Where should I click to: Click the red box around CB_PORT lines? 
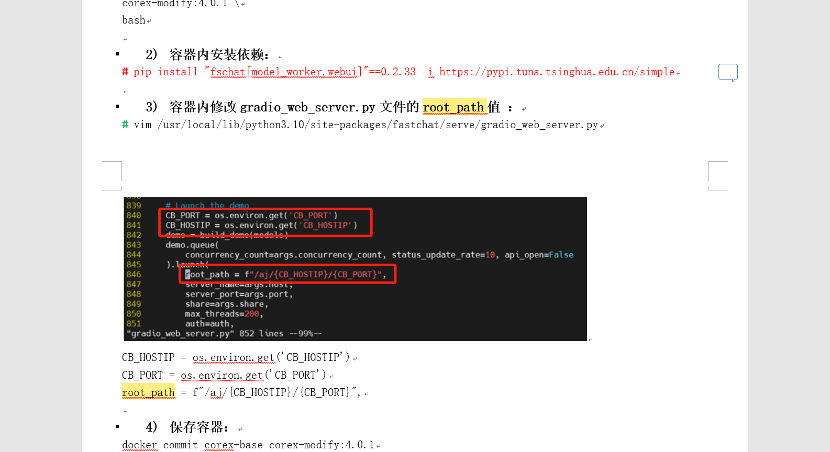(265, 222)
